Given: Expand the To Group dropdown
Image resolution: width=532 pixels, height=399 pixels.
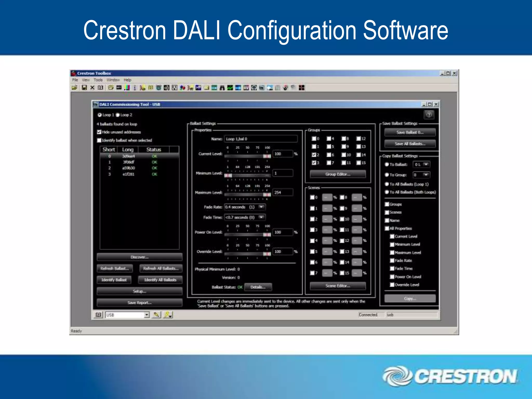Looking at the screenshot, I should pyautogui.click(x=426, y=175).
